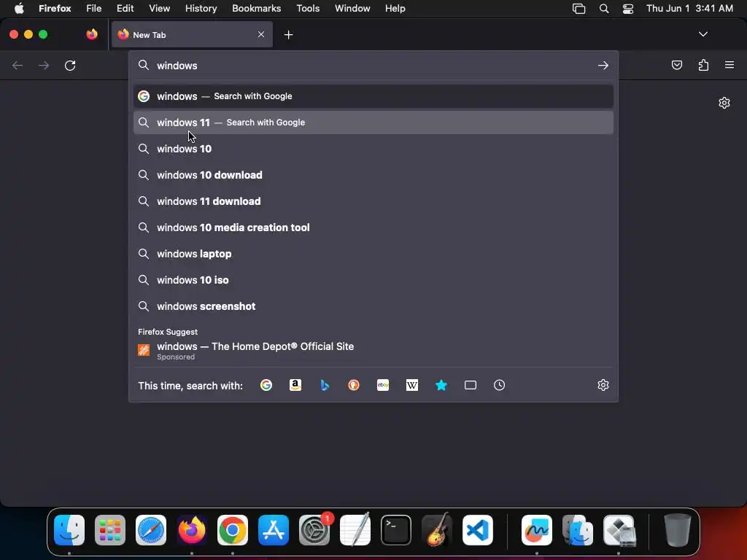
Task: Open Trash in the Dock
Action: pos(677,530)
